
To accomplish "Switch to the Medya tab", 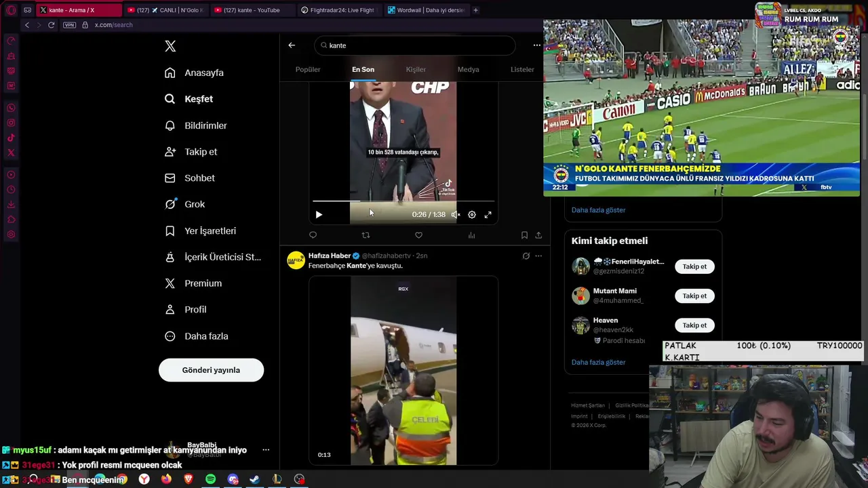I will pos(468,69).
